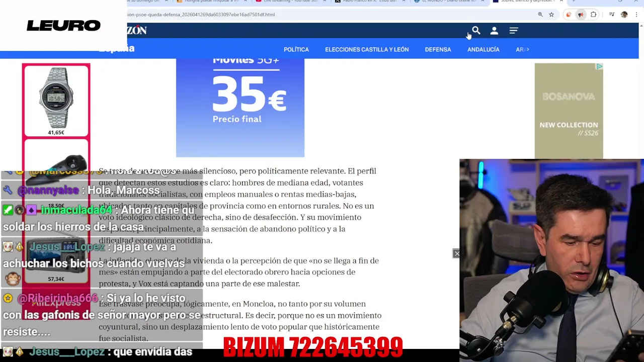Click the megaphone extension icon

click(581, 15)
